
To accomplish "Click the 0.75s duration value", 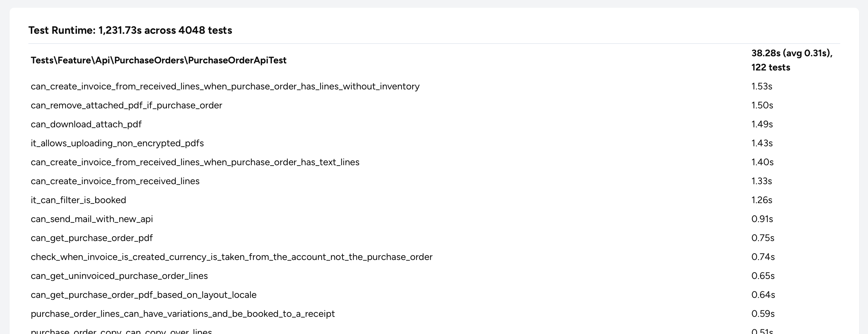I will click(x=763, y=237).
